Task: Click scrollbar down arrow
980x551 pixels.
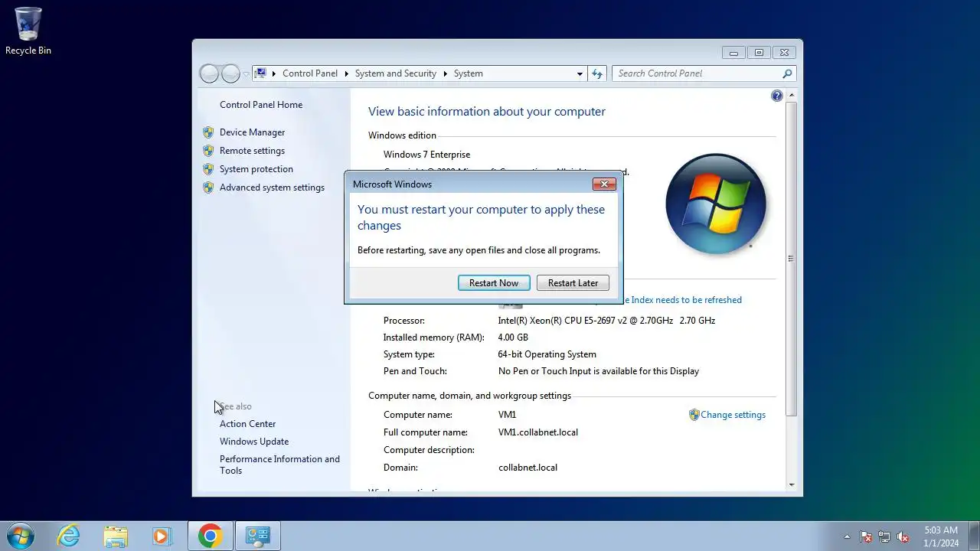Action: [x=791, y=484]
